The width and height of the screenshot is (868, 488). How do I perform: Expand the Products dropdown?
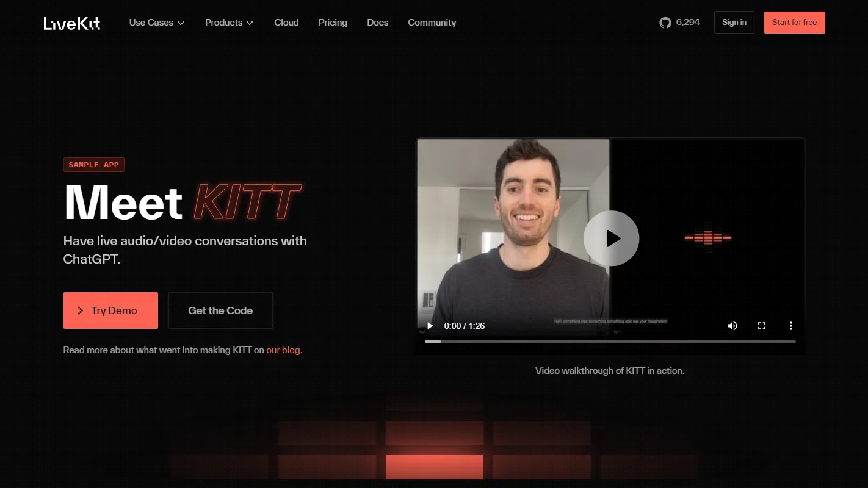tap(223, 23)
